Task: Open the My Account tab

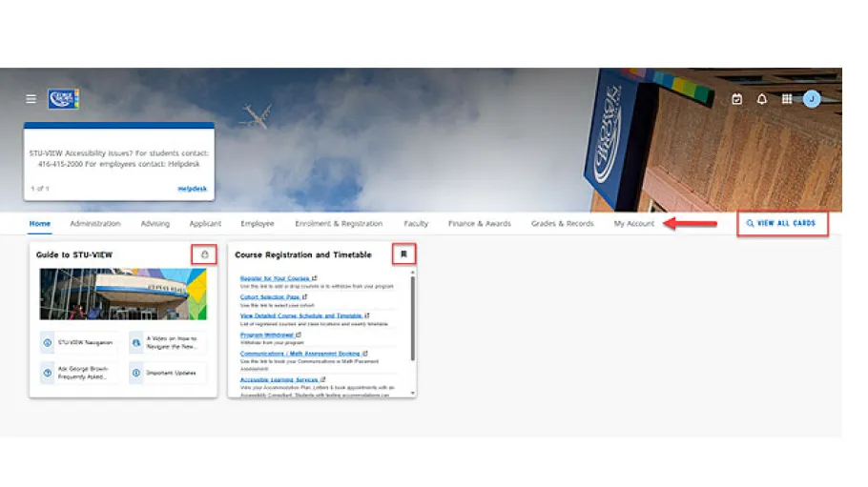Action: coord(634,224)
